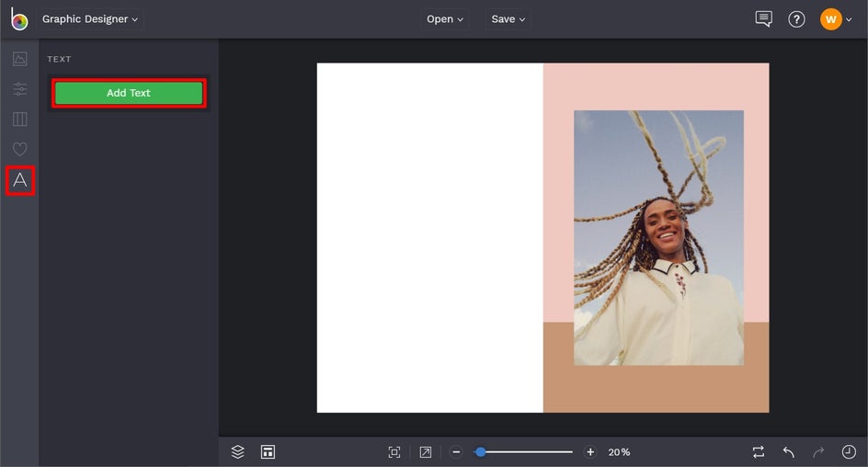Click the layout template bottom icon

point(268,452)
